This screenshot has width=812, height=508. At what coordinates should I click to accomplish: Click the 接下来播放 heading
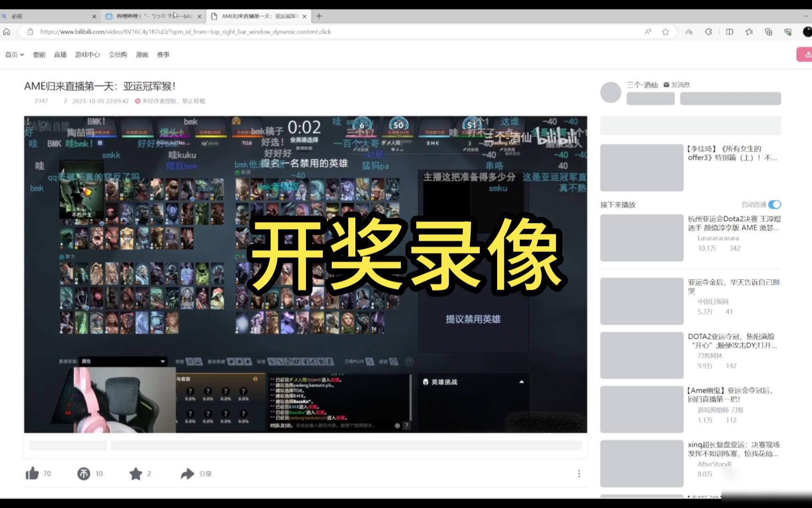coord(618,205)
